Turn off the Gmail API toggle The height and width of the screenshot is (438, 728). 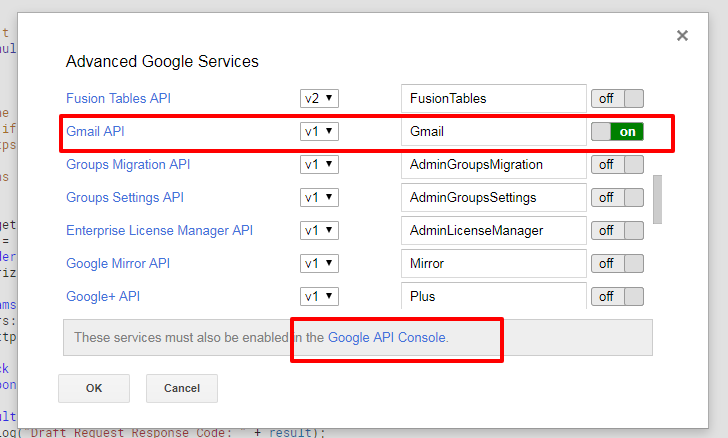coord(617,131)
